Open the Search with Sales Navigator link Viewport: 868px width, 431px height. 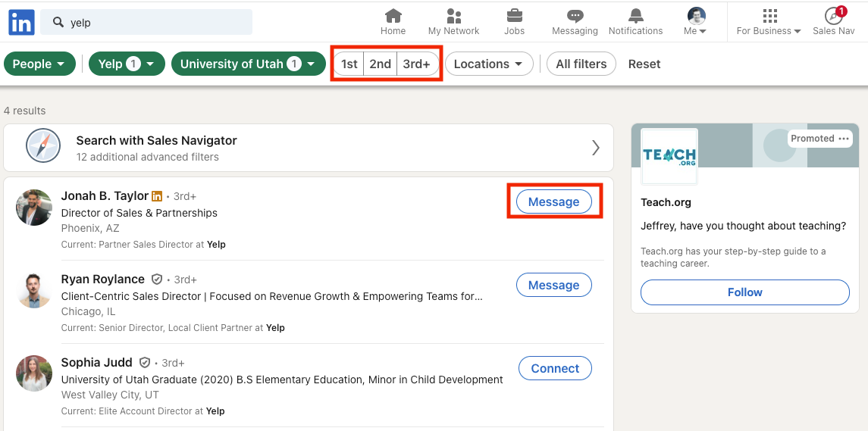pyautogui.click(x=157, y=141)
